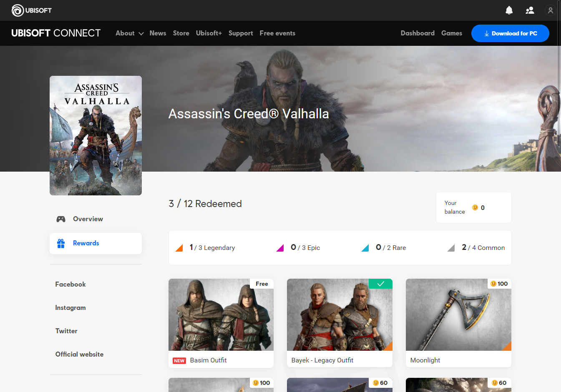Viewport: 561px width, 392px height.
Task: Open the user account avatar
Action: [551, 10]
